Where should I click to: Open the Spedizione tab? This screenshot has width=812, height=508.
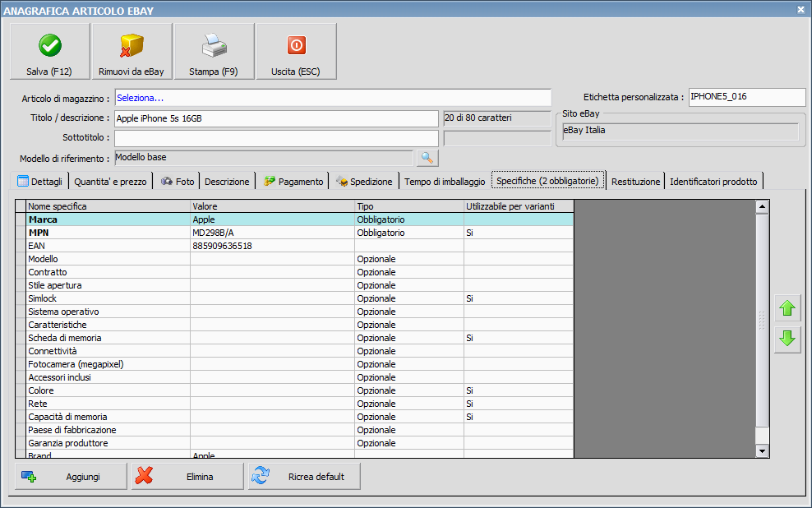coord(364,181)
